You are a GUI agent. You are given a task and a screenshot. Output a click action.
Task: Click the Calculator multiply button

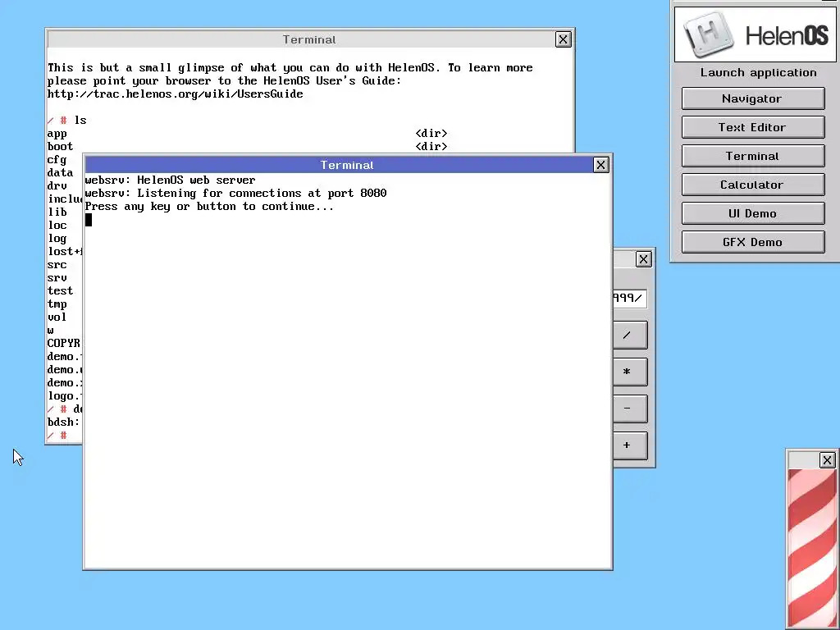(x=630, y=372)
